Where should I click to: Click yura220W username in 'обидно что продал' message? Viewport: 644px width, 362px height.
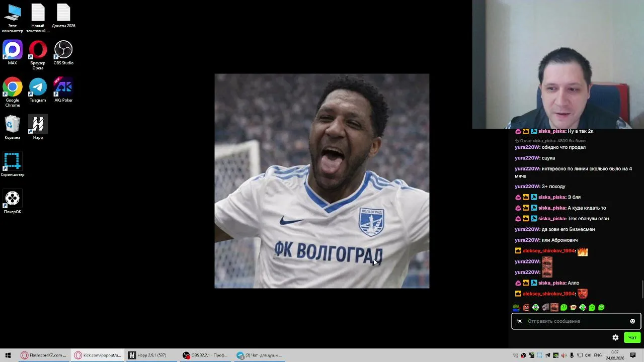click(x=527, y=147)
